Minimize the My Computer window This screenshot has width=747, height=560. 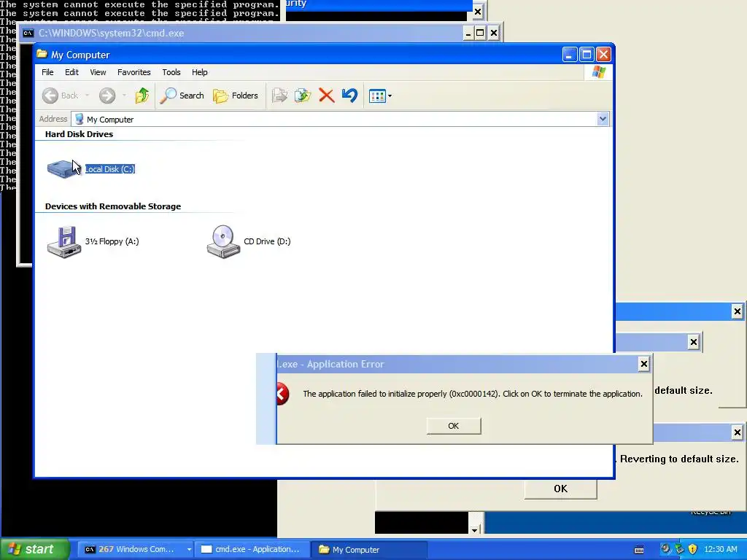coord(569,55)
